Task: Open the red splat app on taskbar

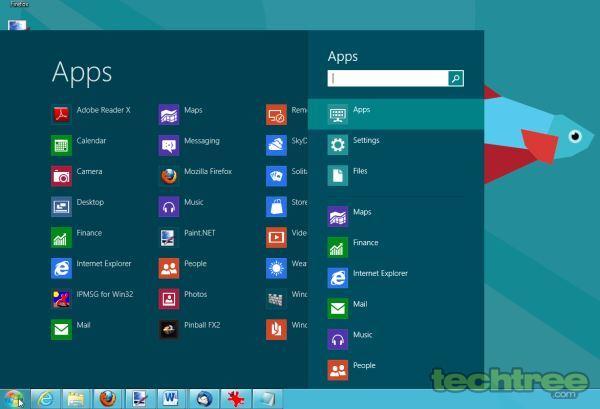Action: click(236, 399)
